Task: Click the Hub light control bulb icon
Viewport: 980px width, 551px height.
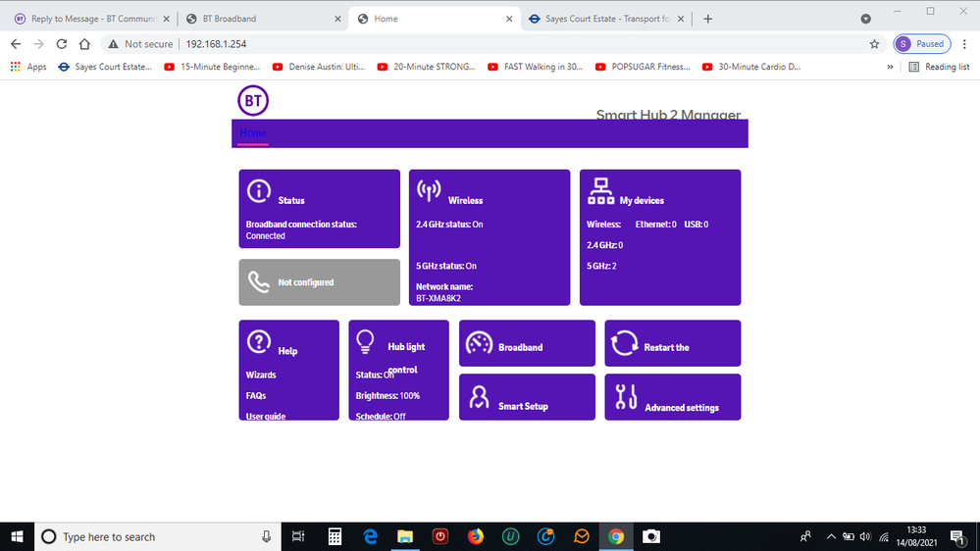Action: pos(365,341)
